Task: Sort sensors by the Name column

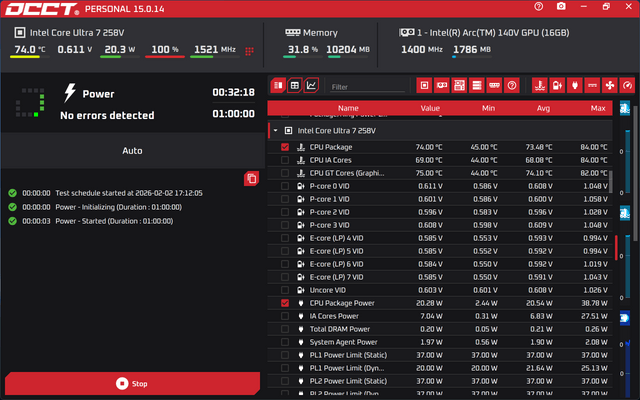Action: (348, 108)
